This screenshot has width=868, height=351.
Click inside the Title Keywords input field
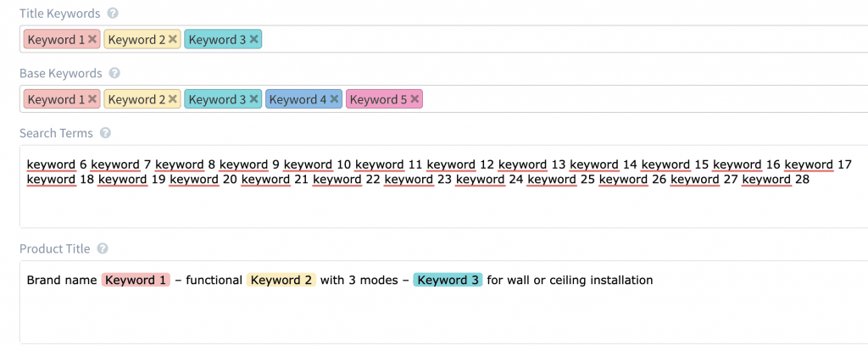click(565, 39)
